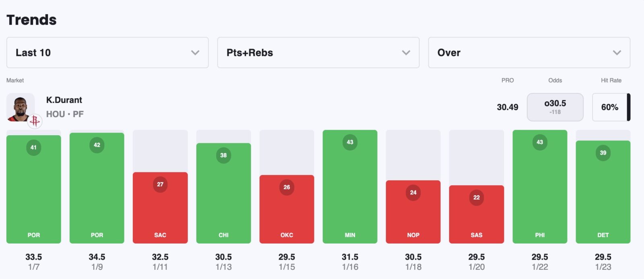The width and height of the screenshot is (644, 279).
Task: Click the Houston Rockets team logo badge
Action: (x=35, y=121)
